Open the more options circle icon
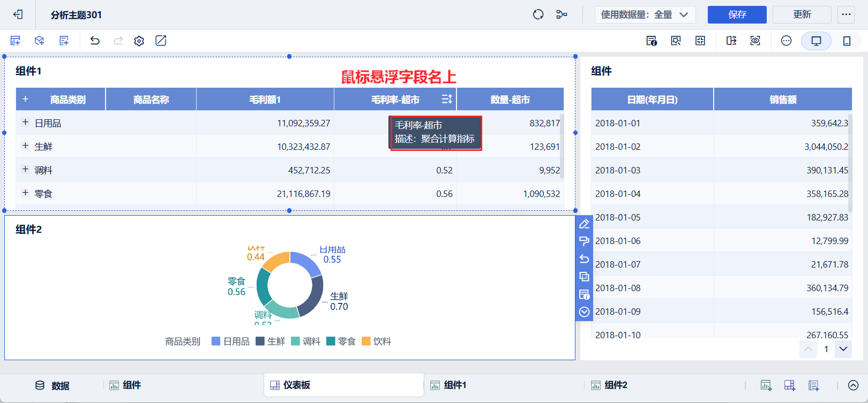The image size is (868, 403). tap(786, 41)
